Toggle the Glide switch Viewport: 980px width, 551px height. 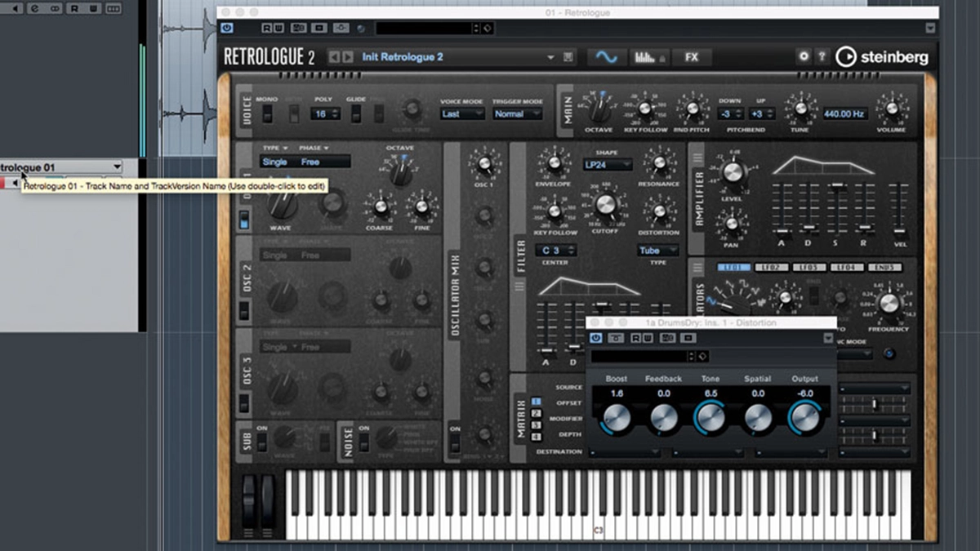point(356,113)
